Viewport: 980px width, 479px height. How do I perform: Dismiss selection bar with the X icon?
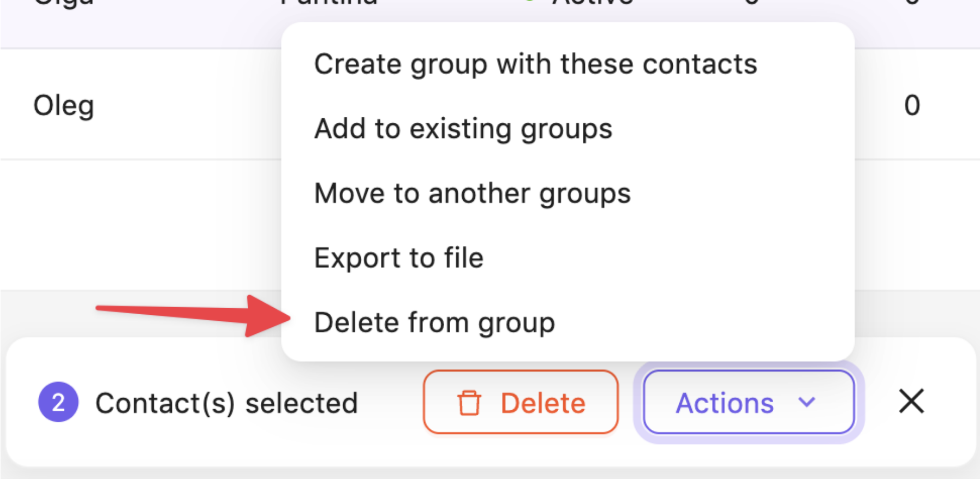911,402
